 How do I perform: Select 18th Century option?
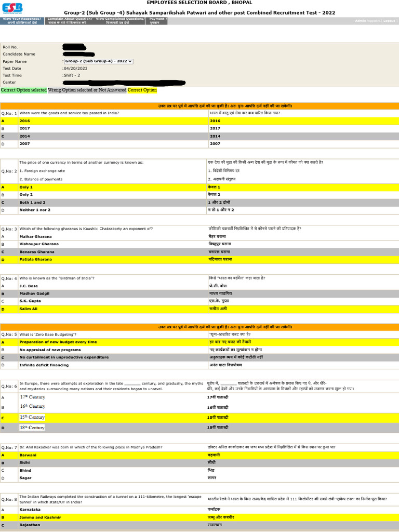point(199,428)
